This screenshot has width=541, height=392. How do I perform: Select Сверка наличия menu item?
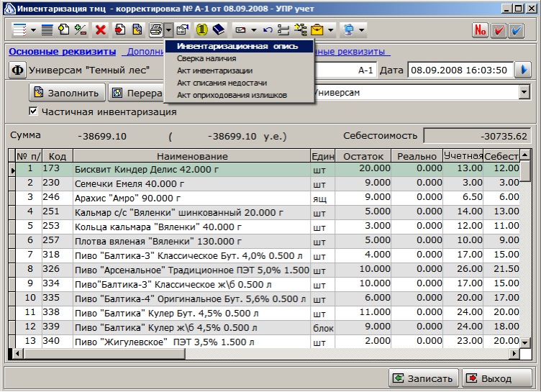click(239, 58)
